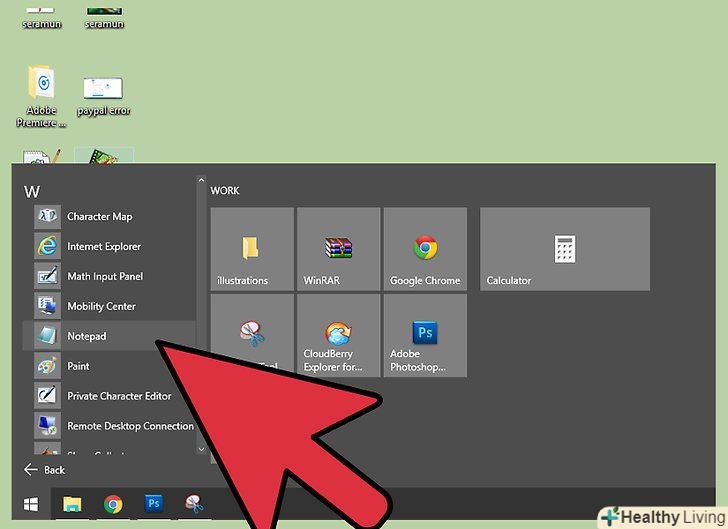Open the WinRAR tile
Image resolution: width=728 pixels, height=529 pixels.
338,250
